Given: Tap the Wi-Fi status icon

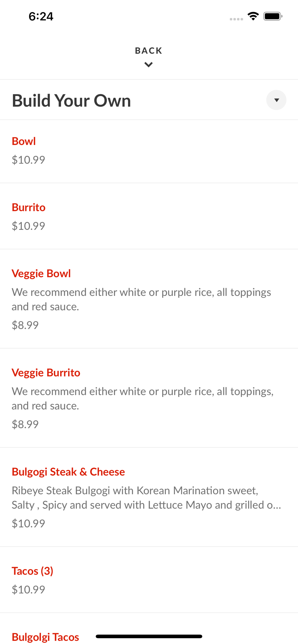Looking at the screenshot, I should [253, 16].
